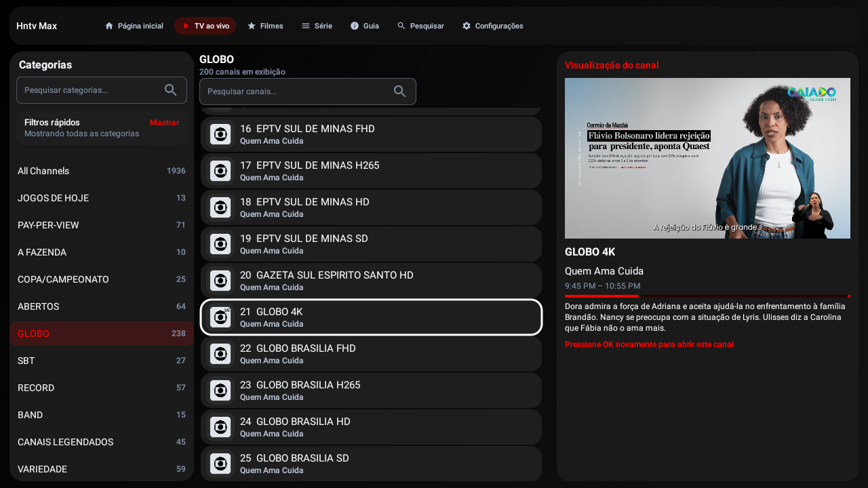Viewport: 868px width, 488px height.
Task: Focus the Pesquisar canais search field
Action: pos(308,91)
